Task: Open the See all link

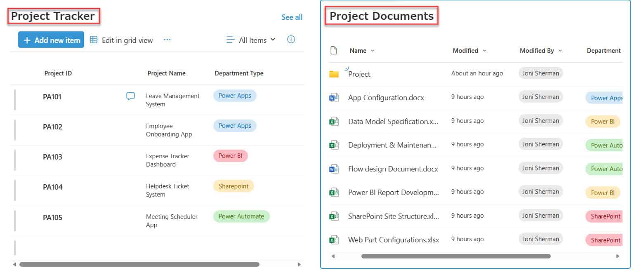Action: [292, 17]
